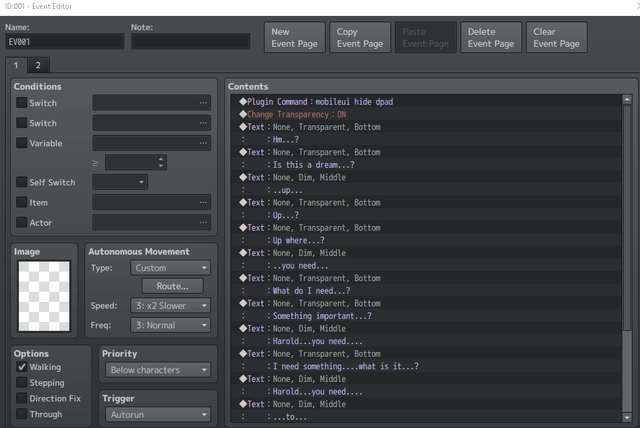The width and height of the screenshot is (640, 428).
Task: Check the Stepping option
Action: 21,382
